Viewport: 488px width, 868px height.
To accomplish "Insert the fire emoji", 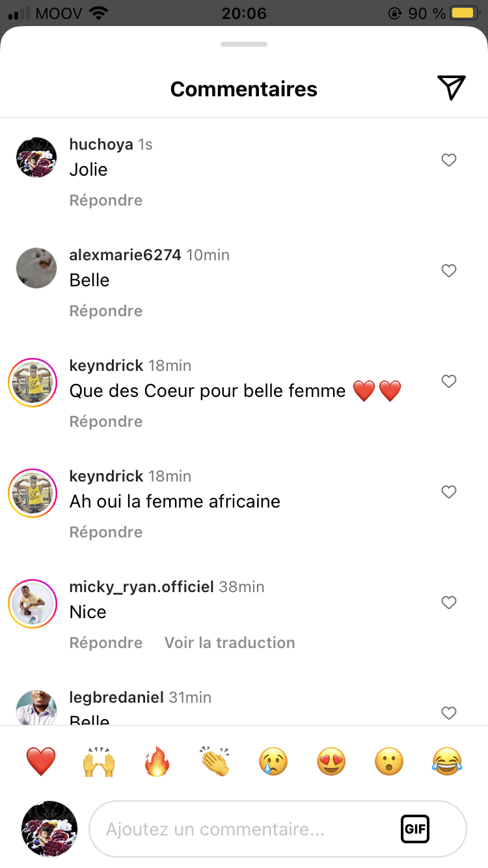I will tap(157, 761).
